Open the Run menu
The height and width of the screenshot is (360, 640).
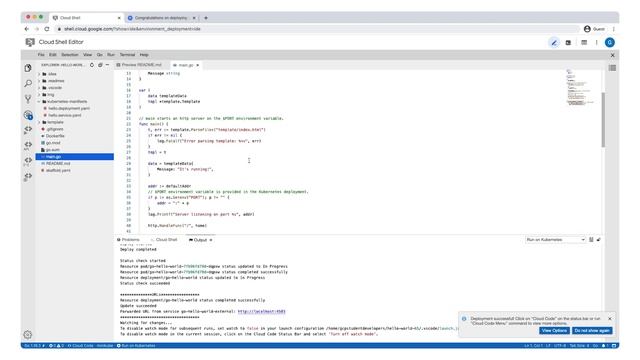(111, 55)
